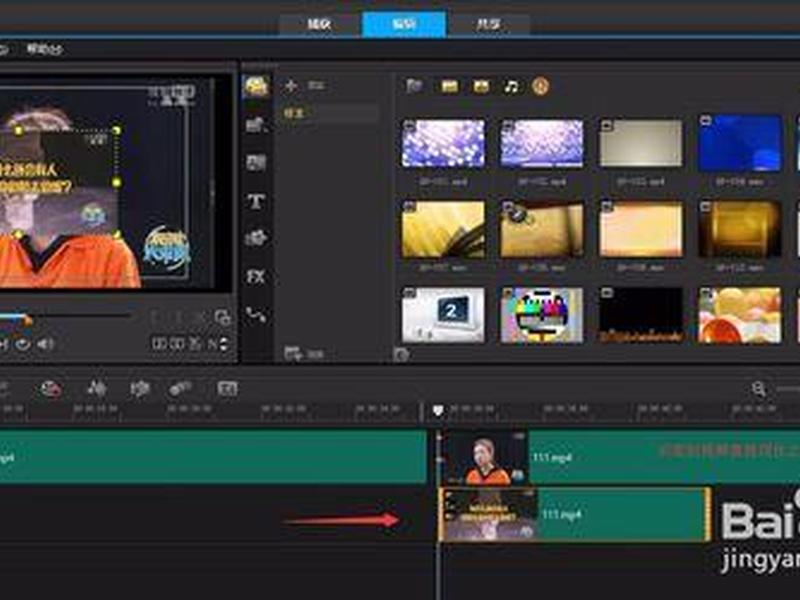The image size is (800, 600).
Task: Open the FX filter library
Action: click(x=256, y=277)
